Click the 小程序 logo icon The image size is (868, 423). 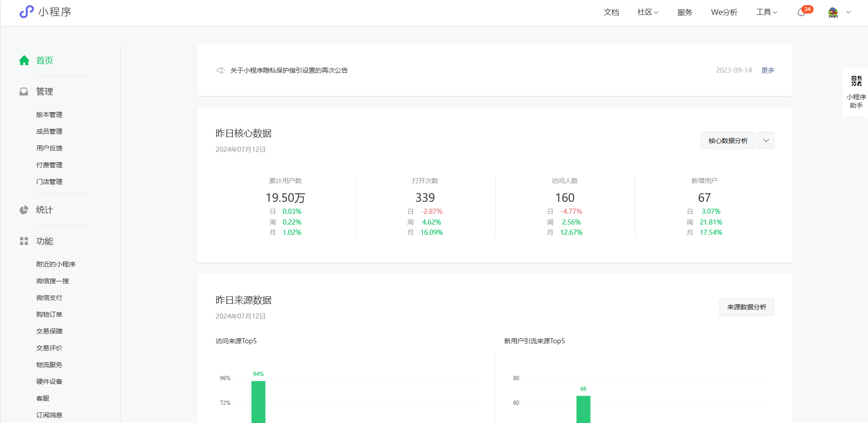[27, 12]
